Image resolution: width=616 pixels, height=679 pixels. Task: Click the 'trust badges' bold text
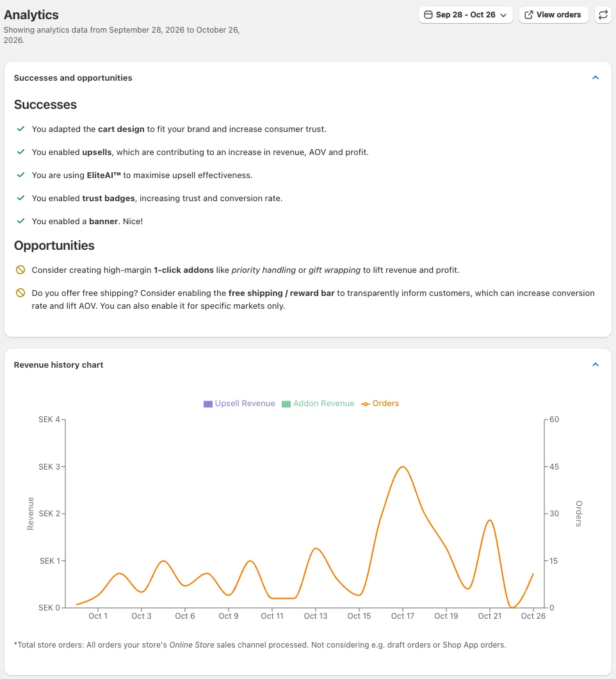point(109,198)
